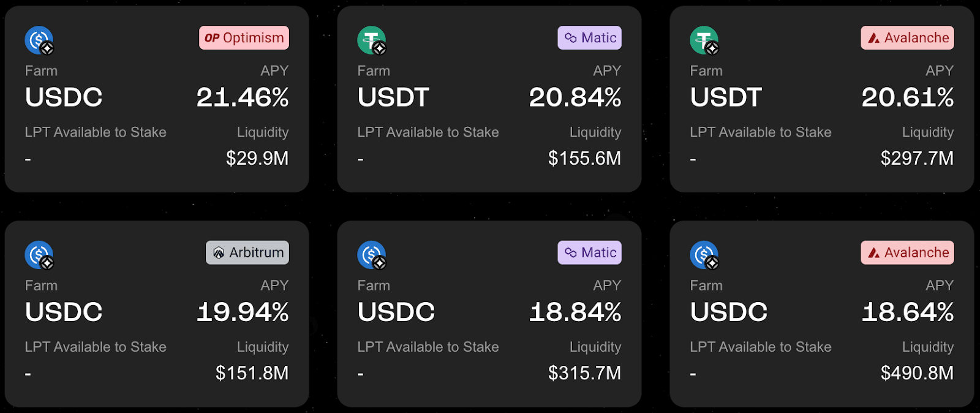Click the Matic badge on the USDT farm
The image size is (980, 413).
pyautogui.click(x=589, y=38)
